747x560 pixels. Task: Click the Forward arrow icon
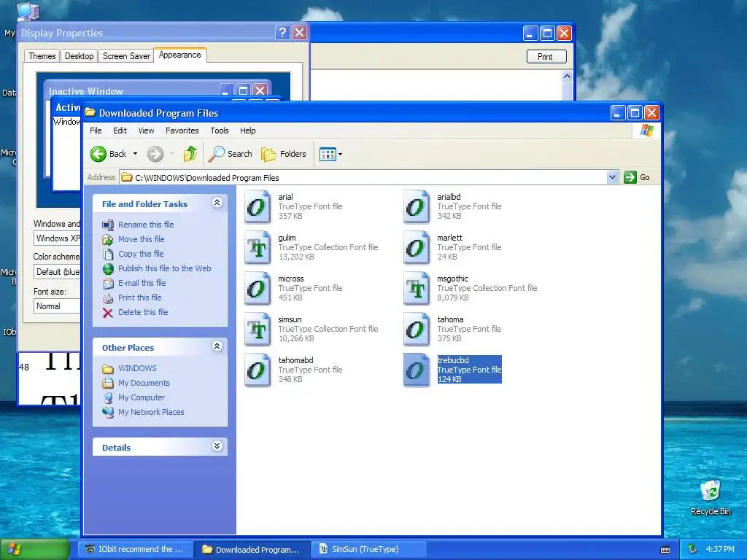pyautogui.click(x=155, y=154)
